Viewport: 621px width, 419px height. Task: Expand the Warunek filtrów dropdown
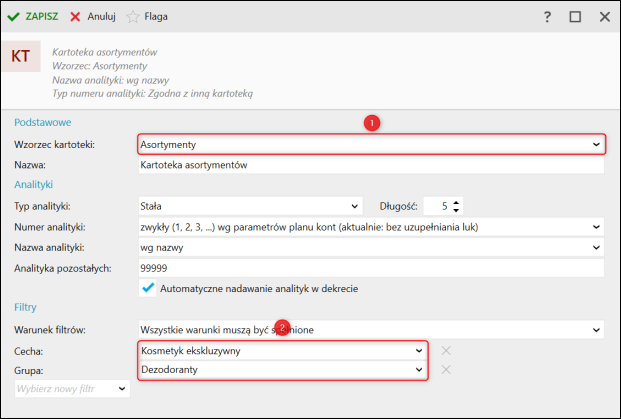click(597, 329)
